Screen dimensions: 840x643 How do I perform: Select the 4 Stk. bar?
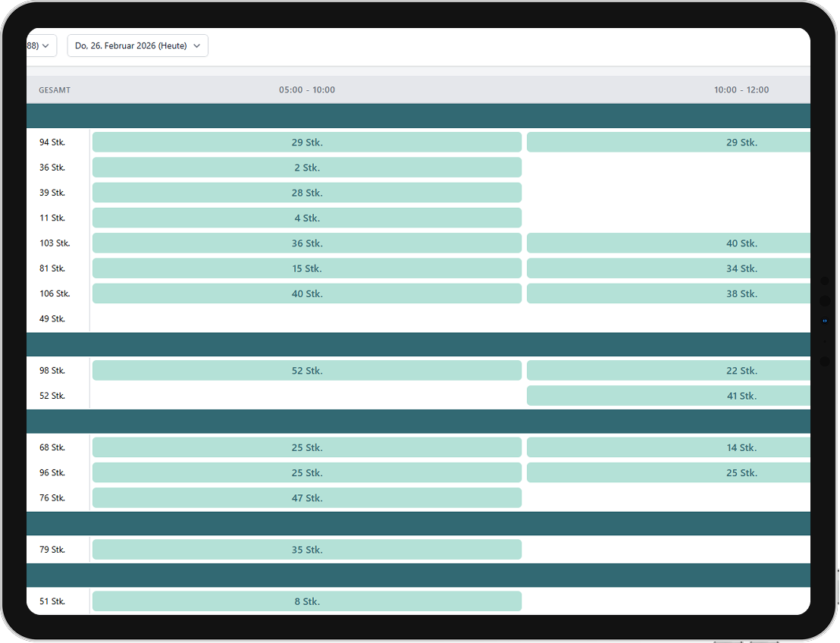click(307, 218)
